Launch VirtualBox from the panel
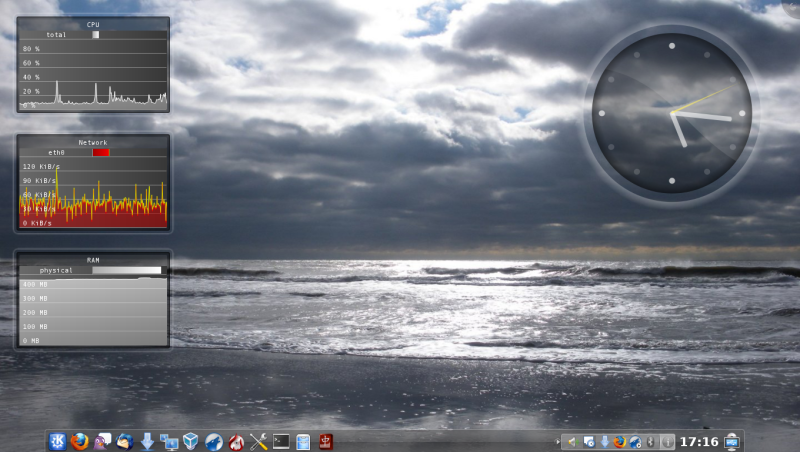This screenshot has height=452, width=800. [x=191, y=441]
